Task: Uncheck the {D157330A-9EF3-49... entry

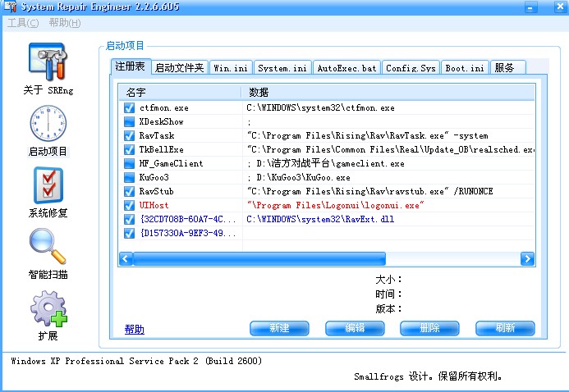Action: [x=129, y=233]
